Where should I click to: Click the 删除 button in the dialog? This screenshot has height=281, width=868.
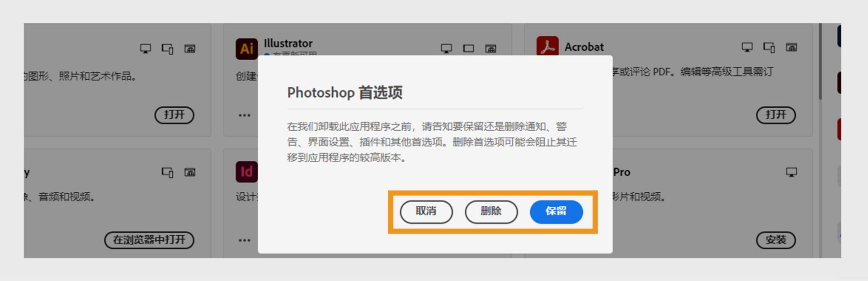click(491, 212)
